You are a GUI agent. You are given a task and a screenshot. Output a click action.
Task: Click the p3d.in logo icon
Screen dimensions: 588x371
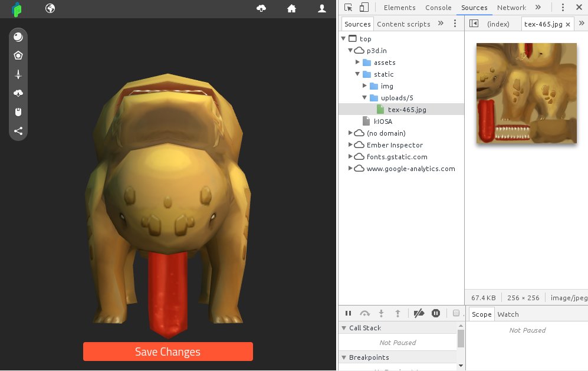coord(17,9)
